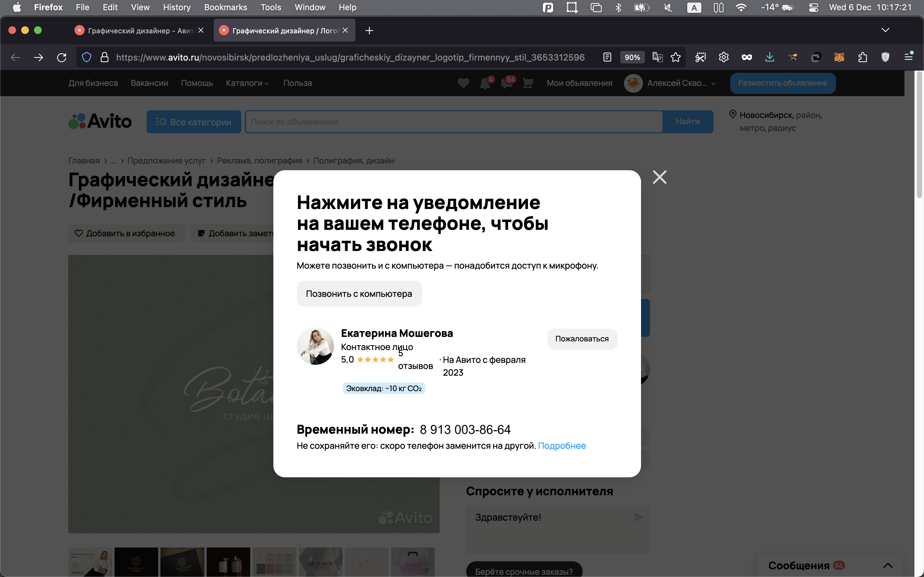The height and width of the screenshot is (577, 924).
Task: Click Позвонить с компьютера button
Action: click(359, 294)
